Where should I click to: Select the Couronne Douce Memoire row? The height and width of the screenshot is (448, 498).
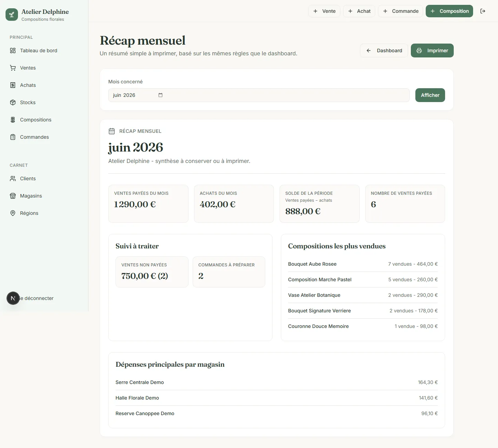click(363, 326)
